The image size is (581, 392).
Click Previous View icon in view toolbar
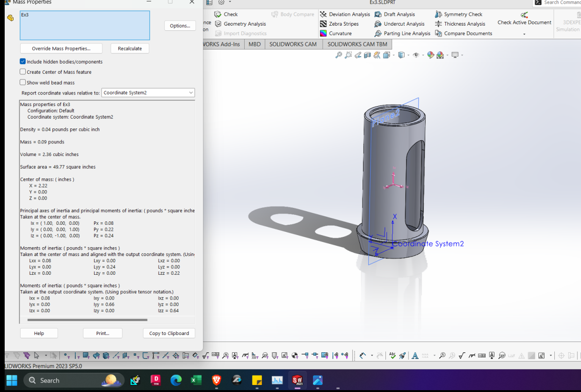(x=358, y=55)
